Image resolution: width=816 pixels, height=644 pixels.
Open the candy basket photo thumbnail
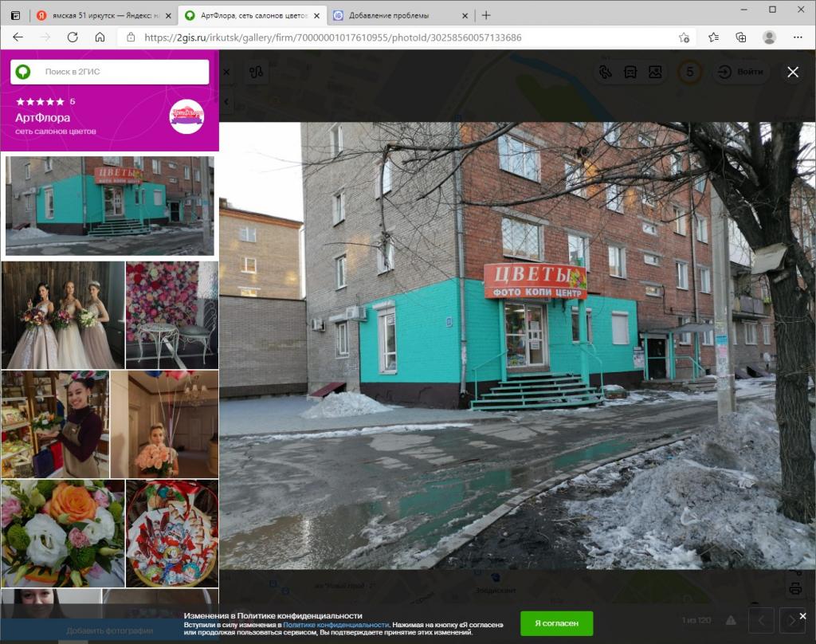click(171, 533)
